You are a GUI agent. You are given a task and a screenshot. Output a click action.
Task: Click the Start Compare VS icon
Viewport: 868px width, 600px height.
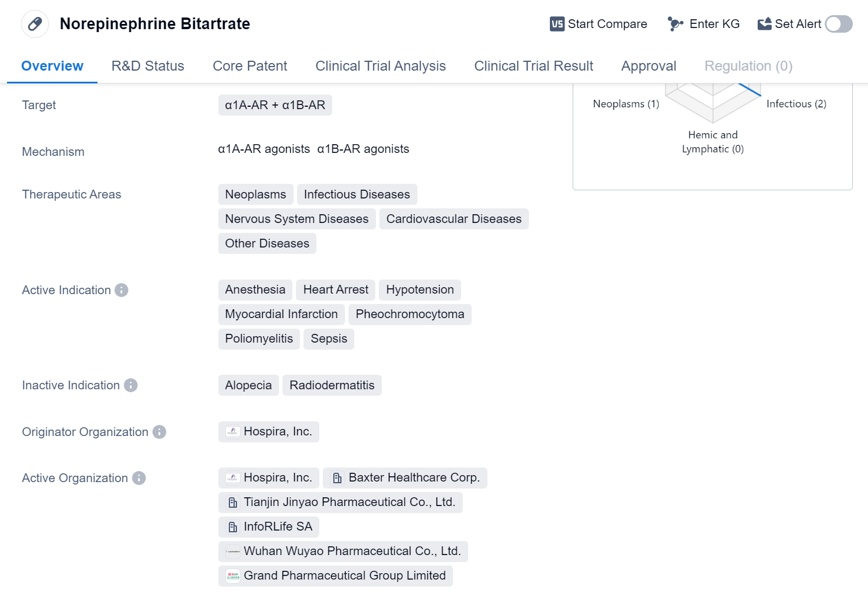click(557, 24)
